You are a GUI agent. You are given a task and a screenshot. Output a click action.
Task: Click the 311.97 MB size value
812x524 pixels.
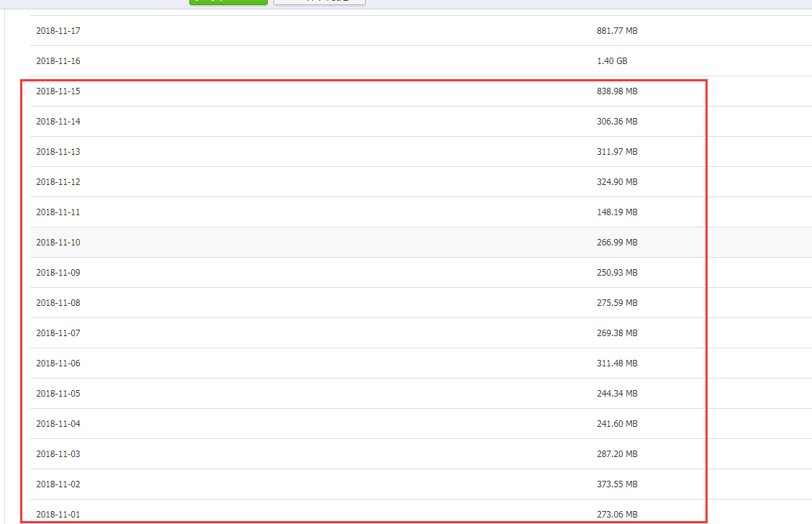(617, 152)
